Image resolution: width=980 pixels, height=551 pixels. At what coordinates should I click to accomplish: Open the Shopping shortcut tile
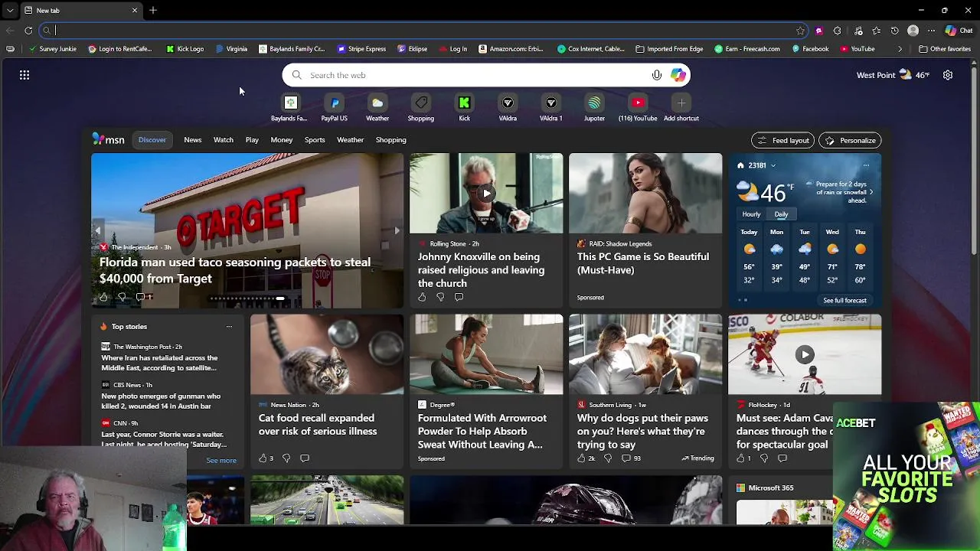420,108
